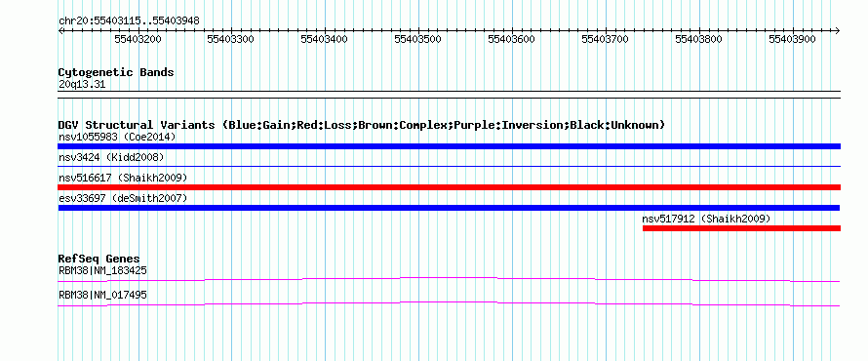
Task: Click the chr20:55403115..55403948 region label
Action: tap(129, 21)
